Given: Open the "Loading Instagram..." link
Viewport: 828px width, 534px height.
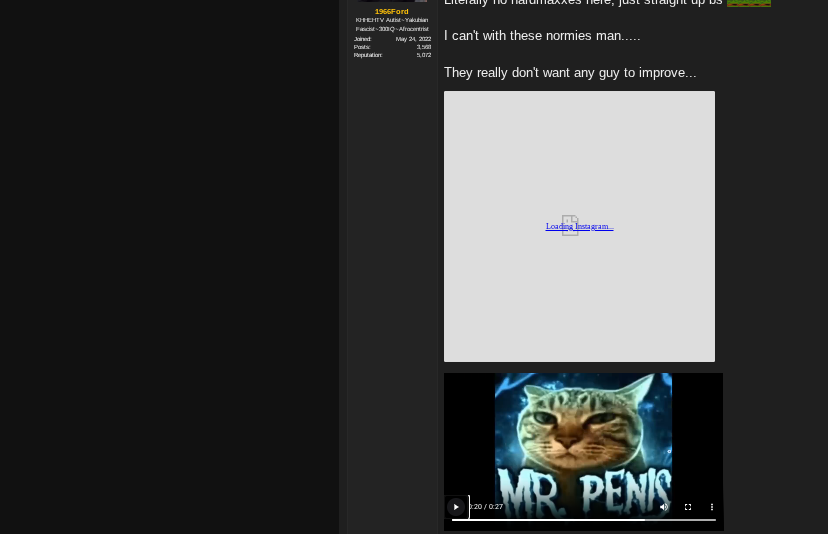Looking at the screenshot, I should pyautogui.click(x=579, y=227).
